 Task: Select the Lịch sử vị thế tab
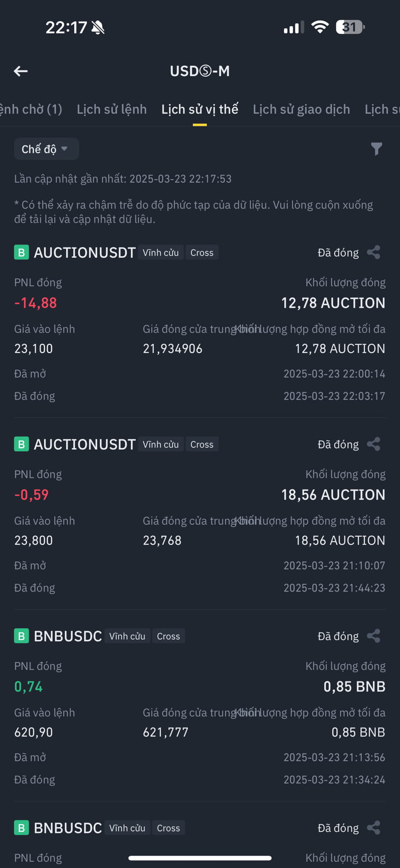click(200, 109)
